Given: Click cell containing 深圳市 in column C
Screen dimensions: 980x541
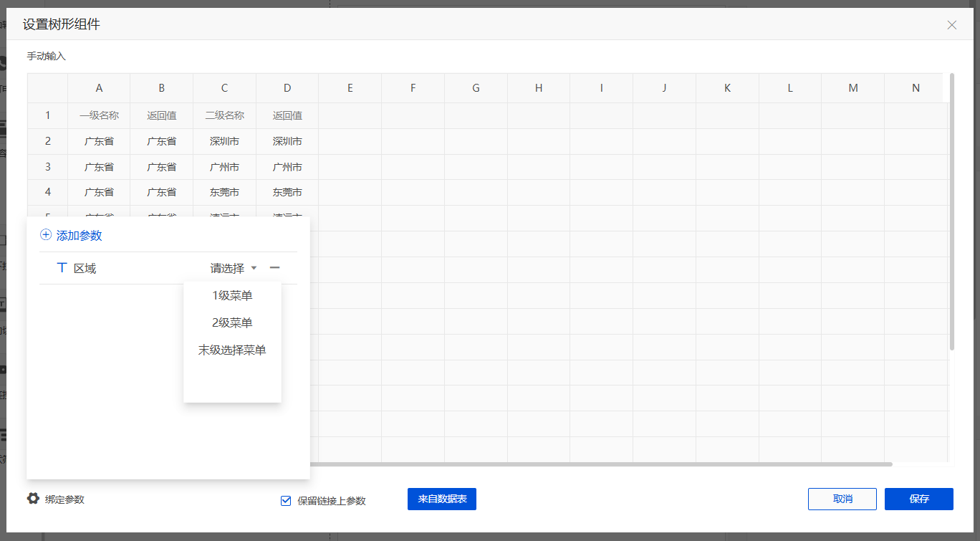Looking at the screenshot, I should (224, 141).
